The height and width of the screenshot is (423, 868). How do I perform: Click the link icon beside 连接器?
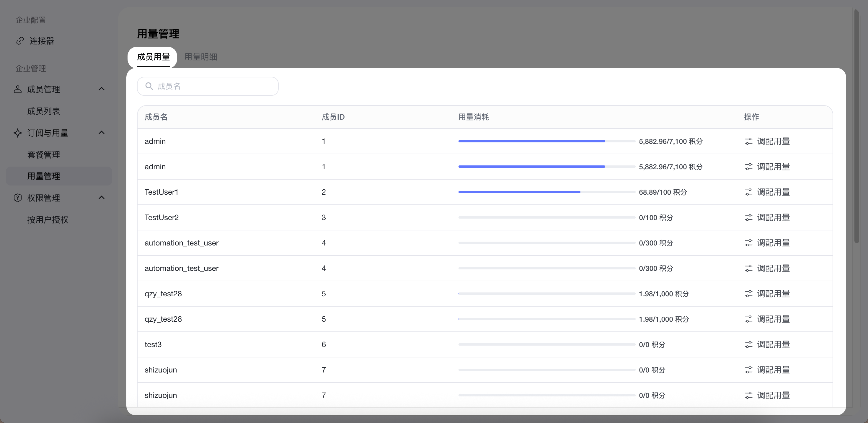point(20,41)
